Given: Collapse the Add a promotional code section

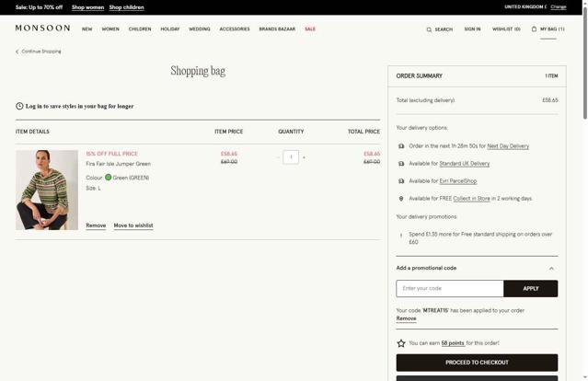Looking at the screenshot, I should [x=551, y=269].
